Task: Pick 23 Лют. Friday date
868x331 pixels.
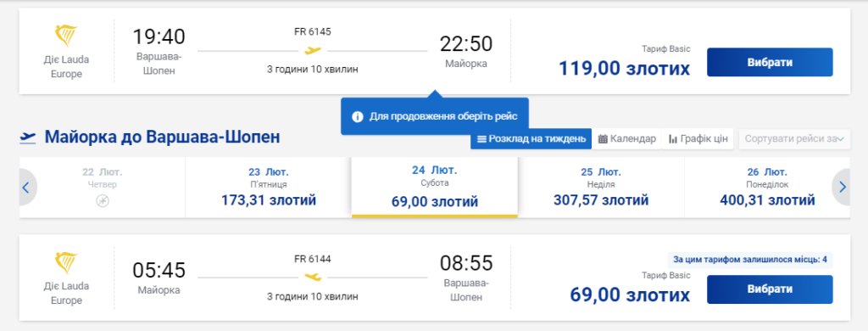Action: (x=269, y=188)
